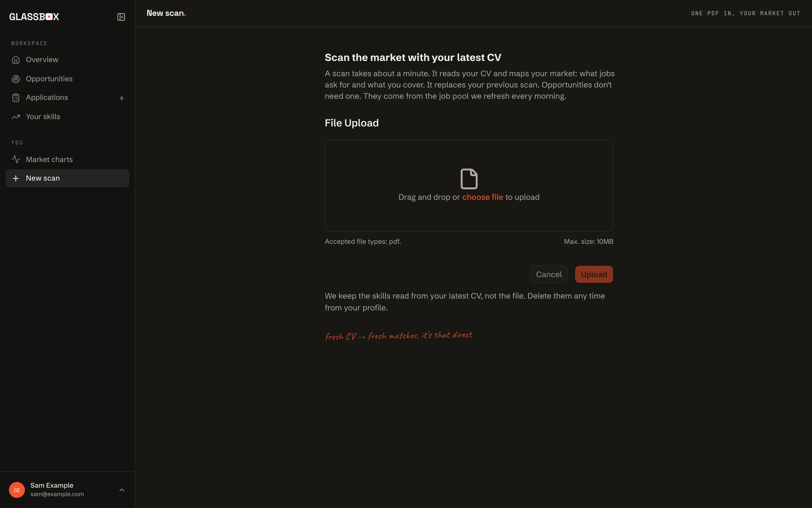
Task: Open the Overview page
Action: [67, 60]
